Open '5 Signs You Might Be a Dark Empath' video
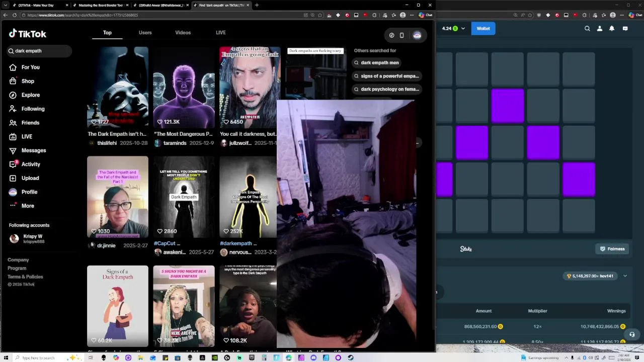644x362 pixels. tap(184, 306)
